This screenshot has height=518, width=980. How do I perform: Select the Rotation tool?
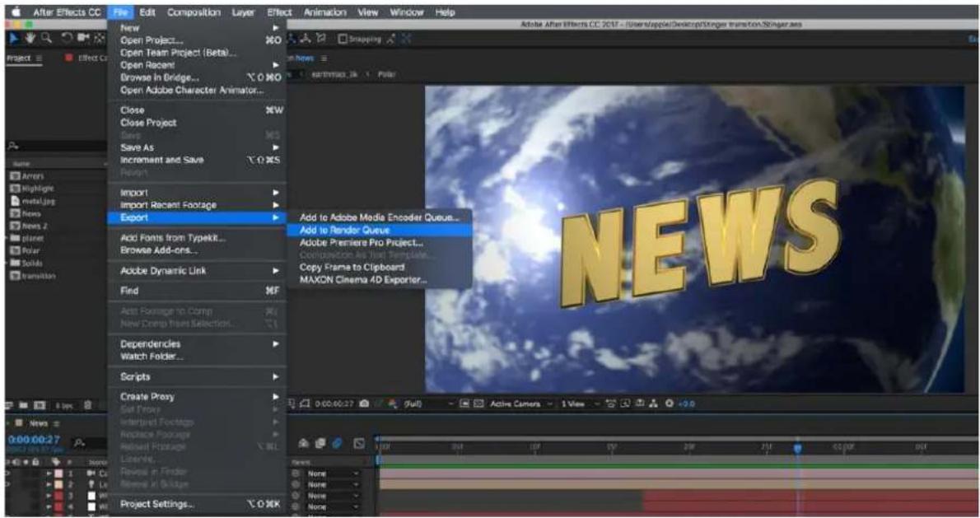(67, 38)
